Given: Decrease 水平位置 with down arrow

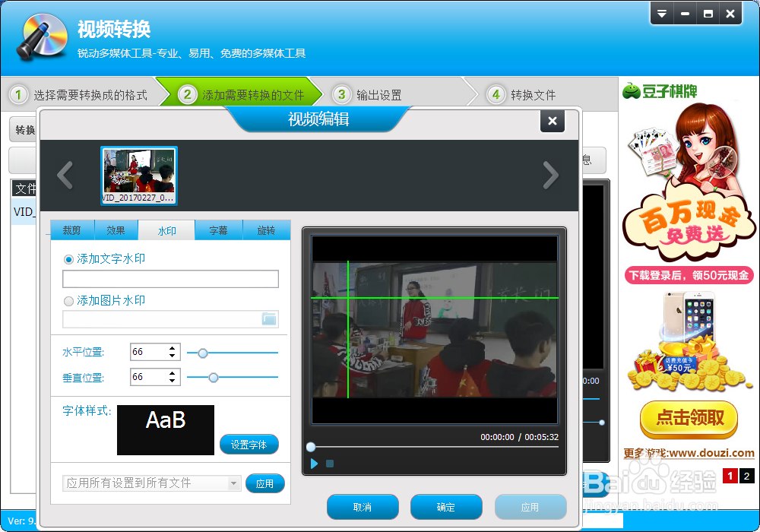Looking at the screenshot, I should click(172, 356).
